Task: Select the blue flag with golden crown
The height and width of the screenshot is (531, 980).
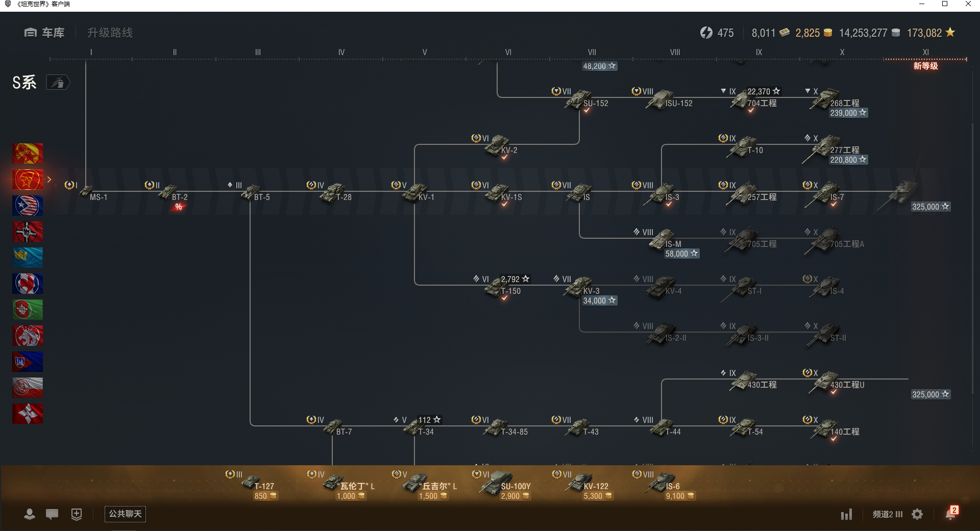Action: point(28,258)
